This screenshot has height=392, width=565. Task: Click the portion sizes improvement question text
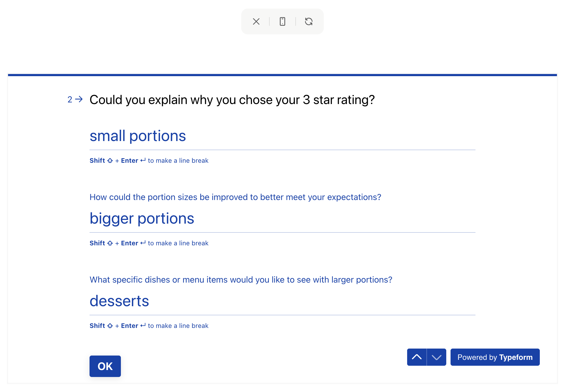pyautogui.click(x=235, y=197)
